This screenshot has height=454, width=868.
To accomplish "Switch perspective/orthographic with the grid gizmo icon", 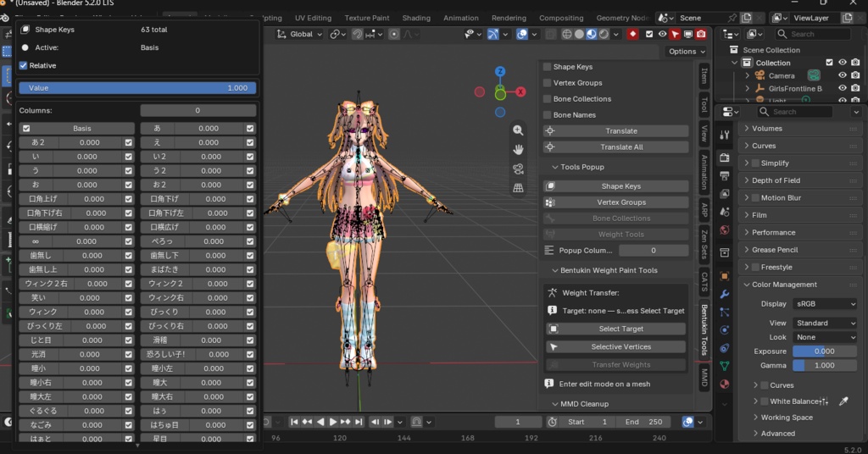I will click(x=518, y=188).
